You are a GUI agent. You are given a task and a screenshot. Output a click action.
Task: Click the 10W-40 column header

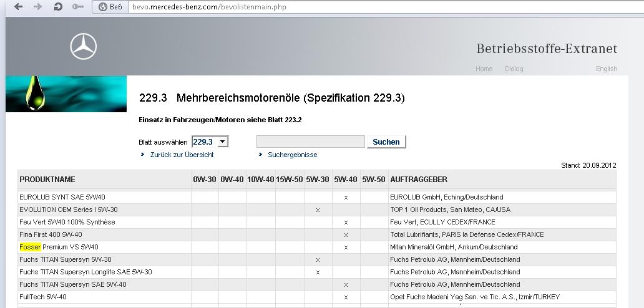click(x=260, y=179)
